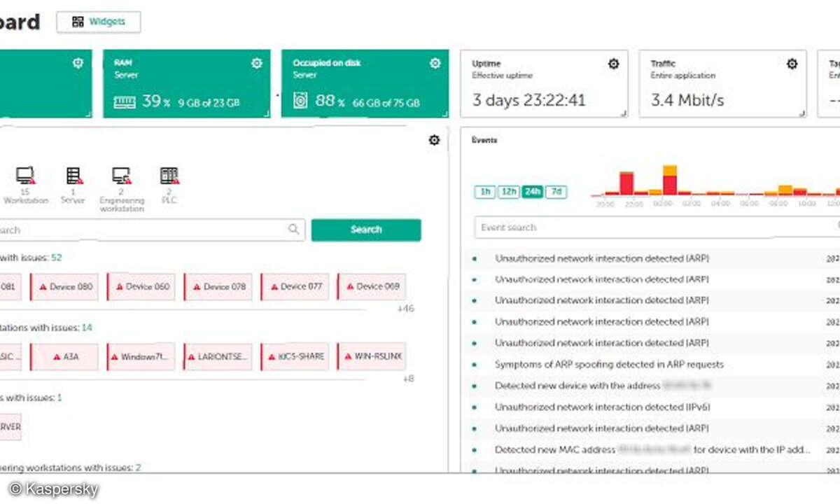This screenshot has height=504, width=840.
Task: Switch events range to 1h
Action: click(484, 192)
